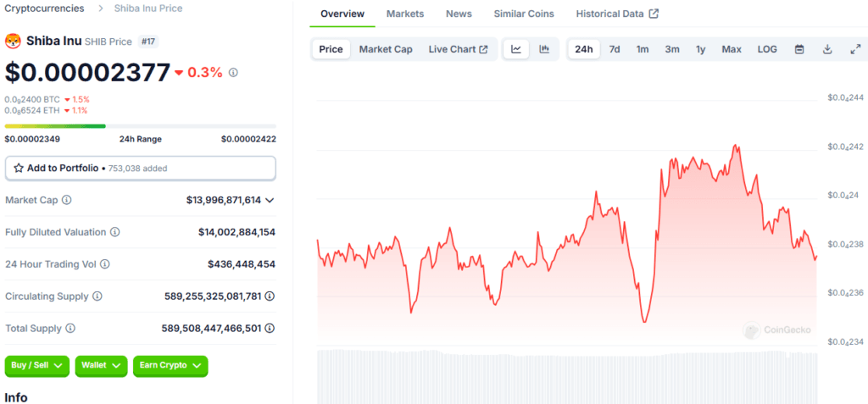Viewport: 868px width, 404px height.
Task: Go to Cryptocurrencies breadcrumb
Action: click(45, 8)
